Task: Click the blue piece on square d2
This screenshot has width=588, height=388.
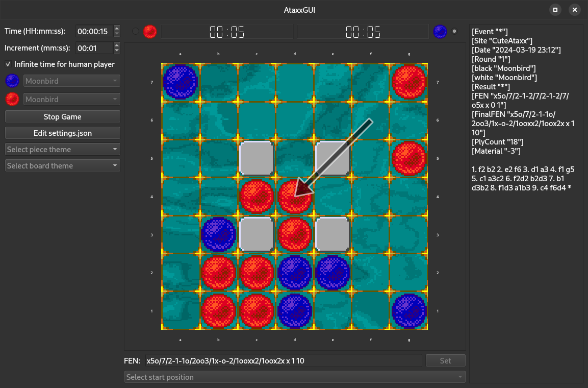Action: coord(295,273)
